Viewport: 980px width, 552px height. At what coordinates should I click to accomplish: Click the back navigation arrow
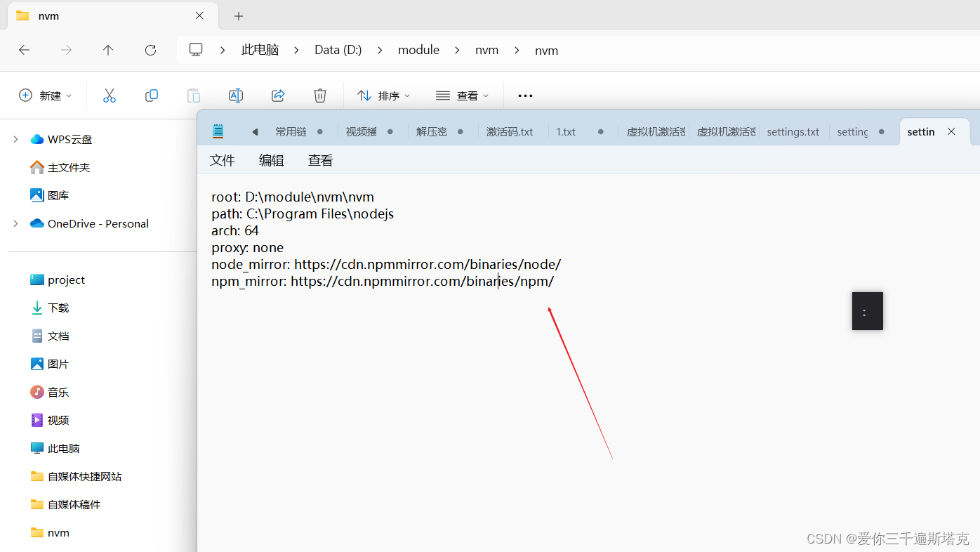pos(24,50)
